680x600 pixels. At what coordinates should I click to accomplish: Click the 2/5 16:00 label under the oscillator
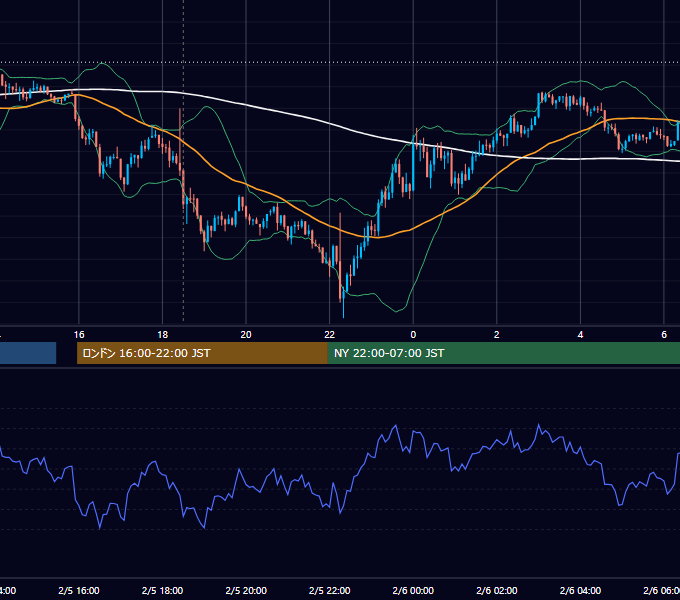(x=79, y=590)
